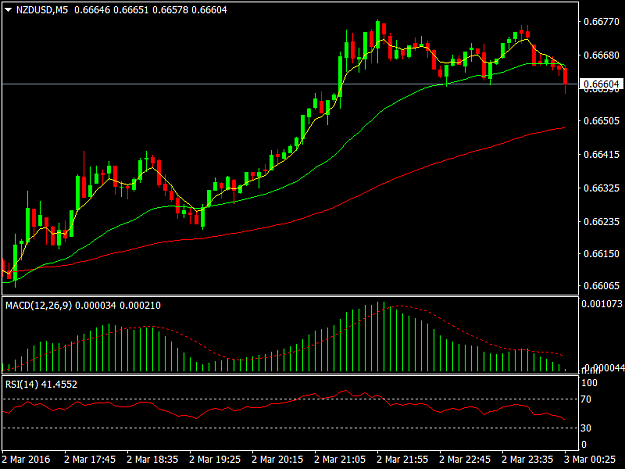This screenshot has height=469, width=625.
Task: Select the 2 Mar 18:35 time label
Action: point(152,459)
